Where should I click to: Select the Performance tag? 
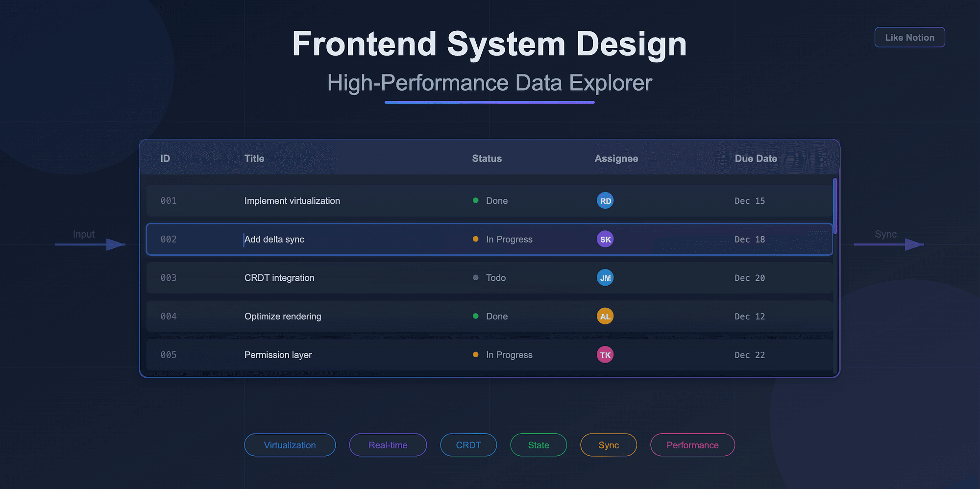click(692, 445)
